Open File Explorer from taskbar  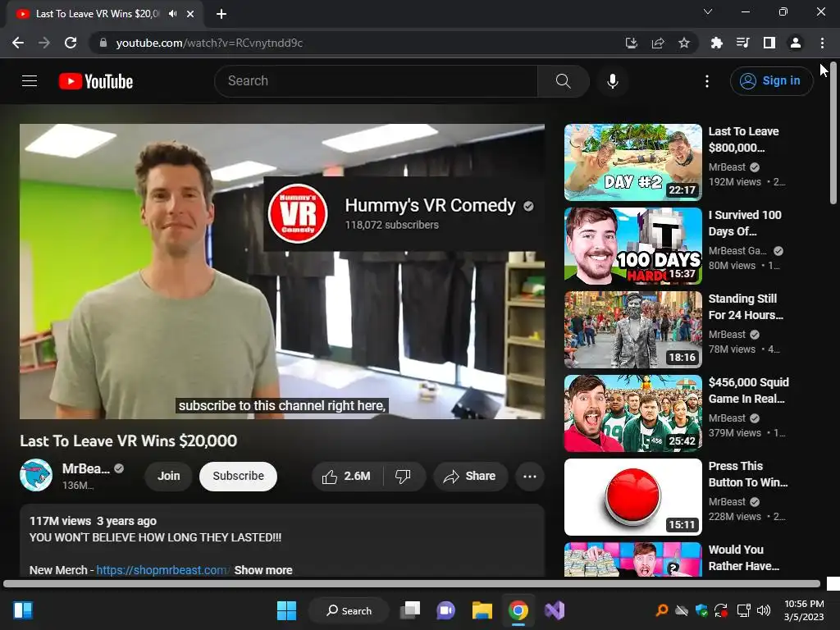click(482, 610)
